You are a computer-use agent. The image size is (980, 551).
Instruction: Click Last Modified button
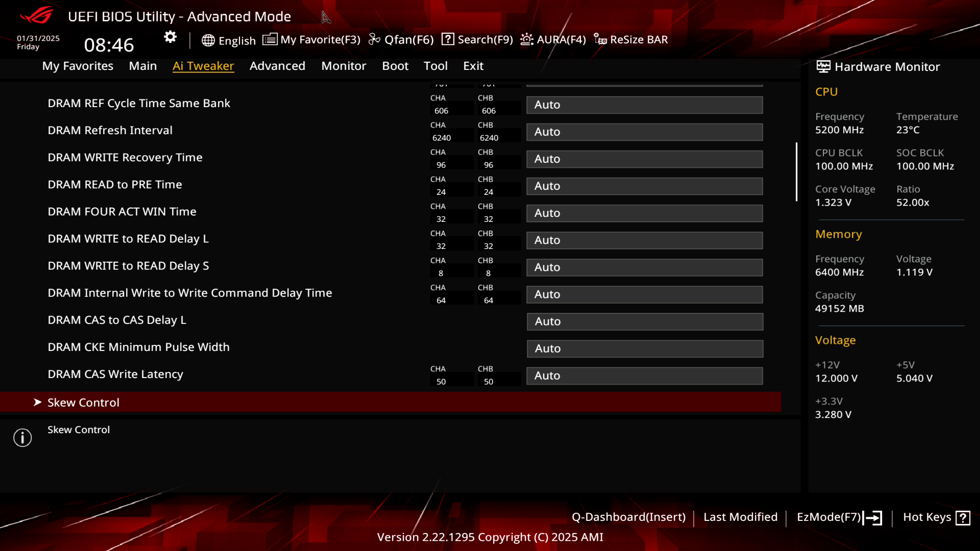point(741,517)
